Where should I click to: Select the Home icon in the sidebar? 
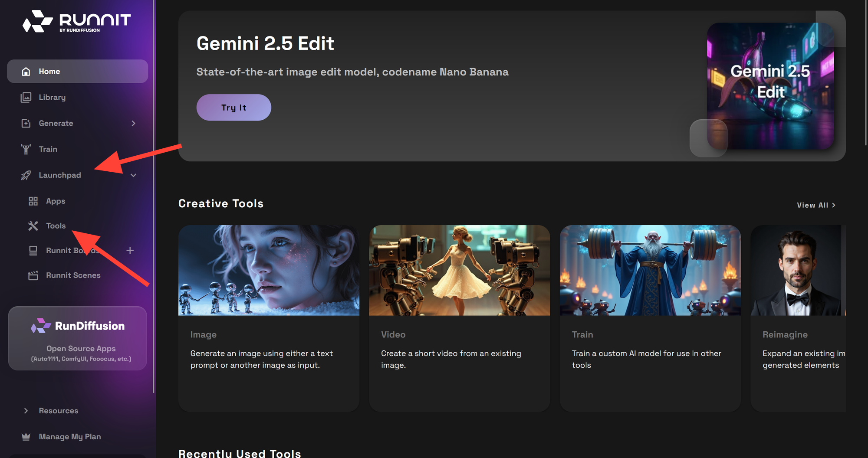pyautogui.click(x=26, y=71)
